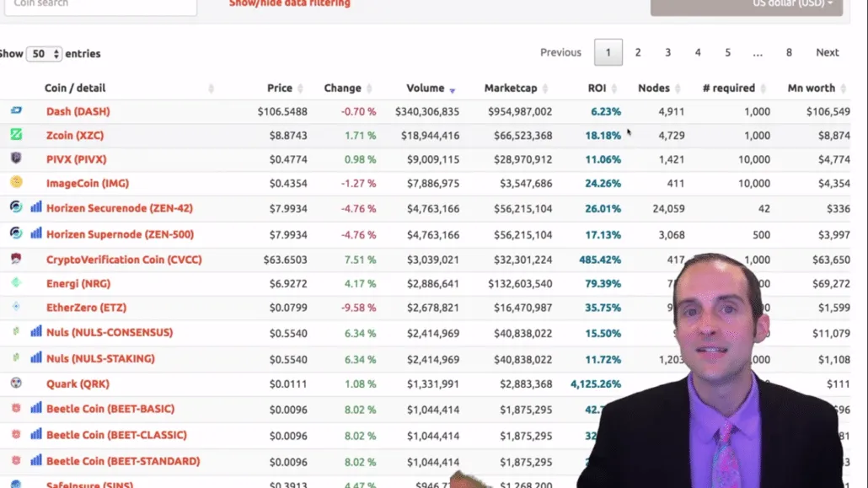Open the NULS-STAKING bar chart icon
The width and height of the screenshot is (868, 488).
36,357
